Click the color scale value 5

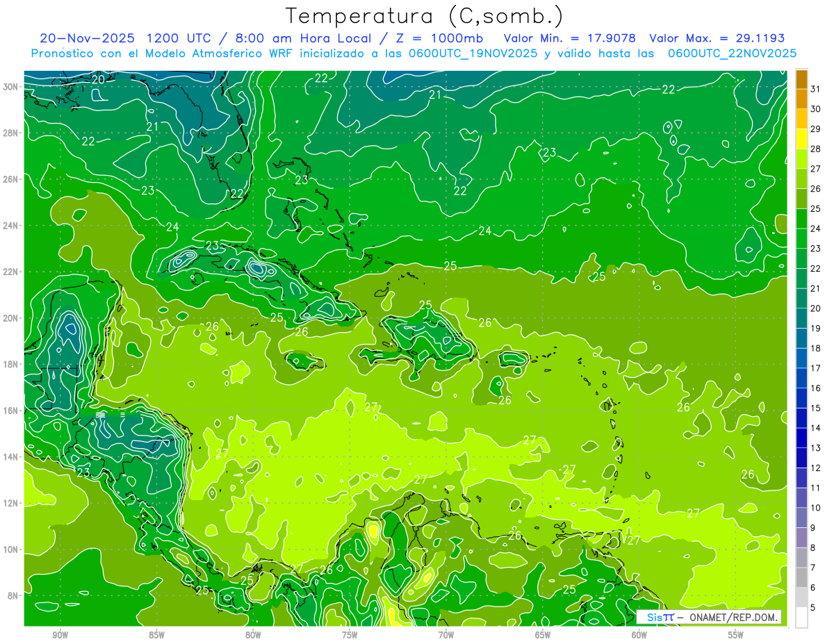pos(813,608)
